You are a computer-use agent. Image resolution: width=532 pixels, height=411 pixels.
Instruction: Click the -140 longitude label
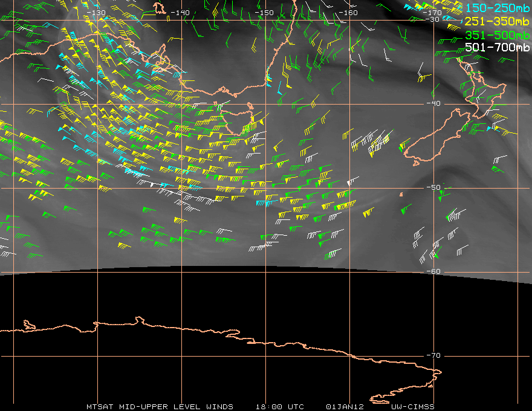pos(180,13)
